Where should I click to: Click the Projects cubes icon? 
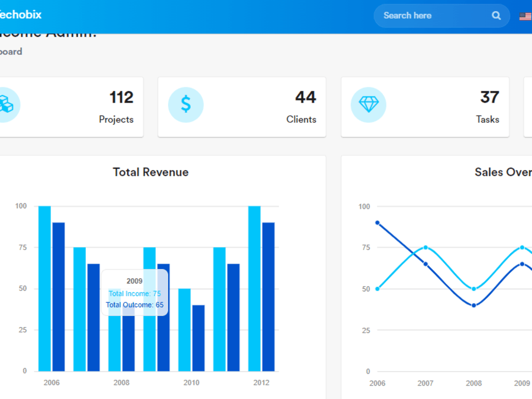tap(6, 104)
